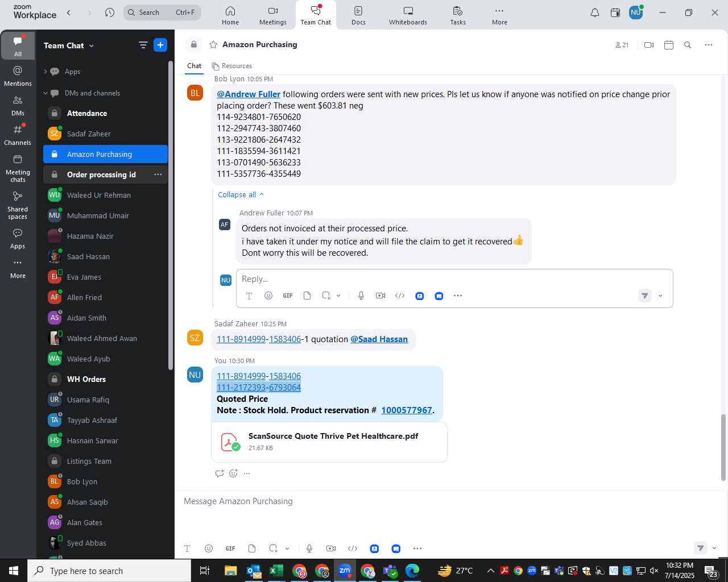Record audio message in thread reply

[361, 296]
